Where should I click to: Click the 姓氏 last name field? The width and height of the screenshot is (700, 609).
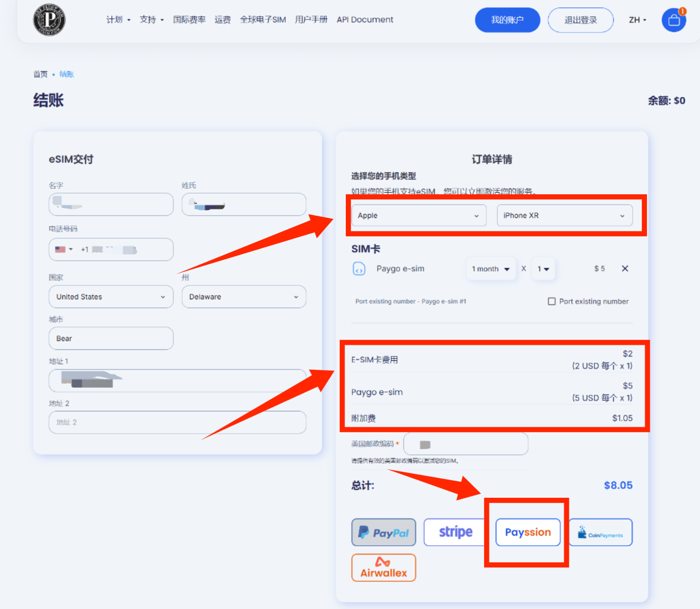click(x=244, y=204)
